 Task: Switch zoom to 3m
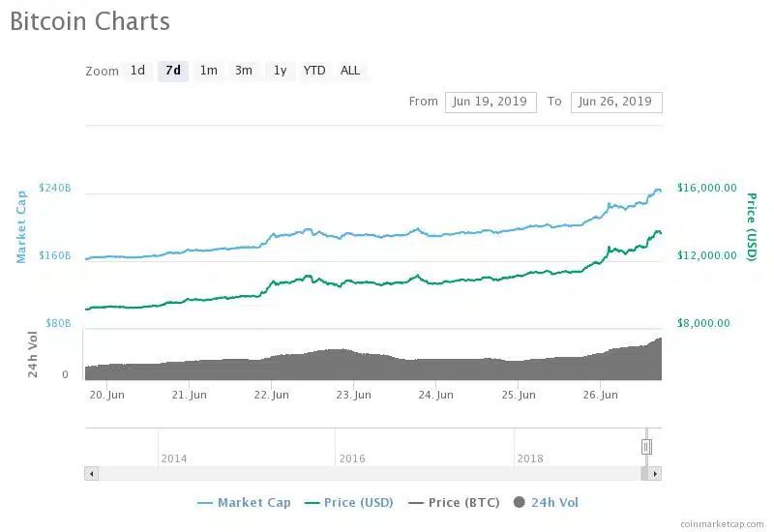pyautogui.click(x=244, y=71)
